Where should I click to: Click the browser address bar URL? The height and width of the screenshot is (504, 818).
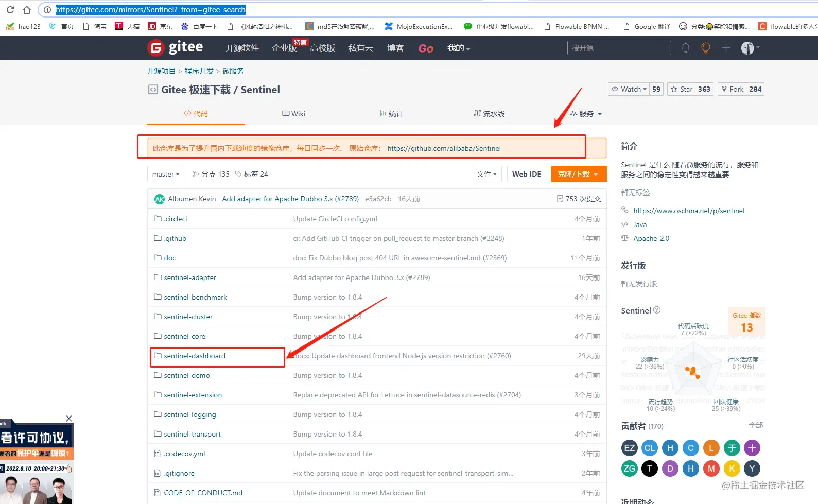[150, 10]
